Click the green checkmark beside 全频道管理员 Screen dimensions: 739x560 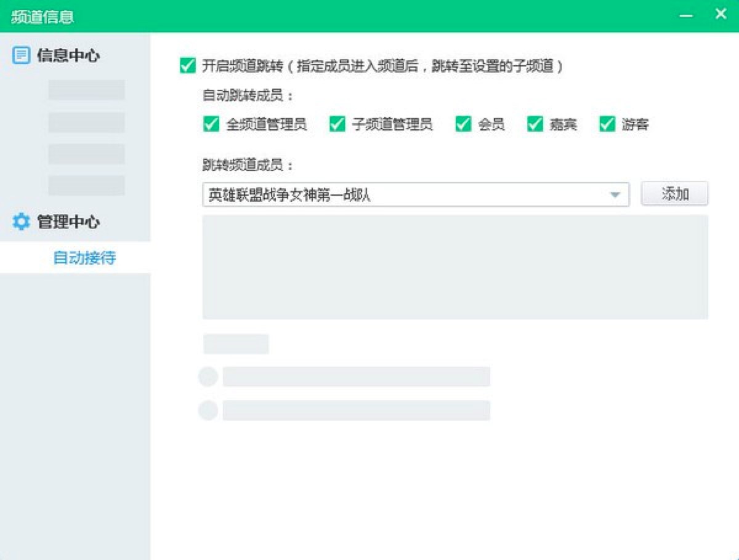[210, 124]
